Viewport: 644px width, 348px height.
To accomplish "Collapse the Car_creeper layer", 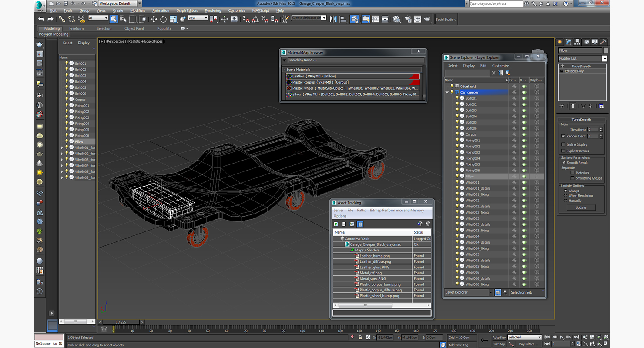I will click(x=447, y=92).
